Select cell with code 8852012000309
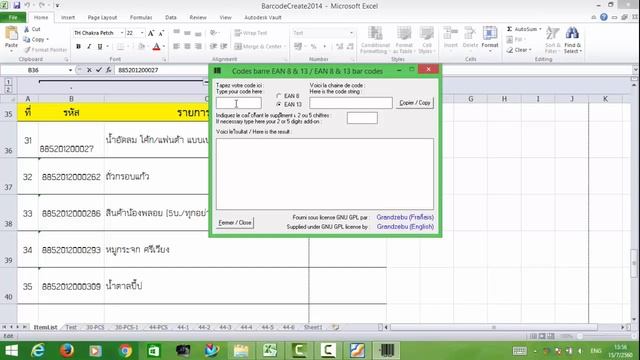Image resolution: width=640 pixels, height=360 pixels. (71, 286)
